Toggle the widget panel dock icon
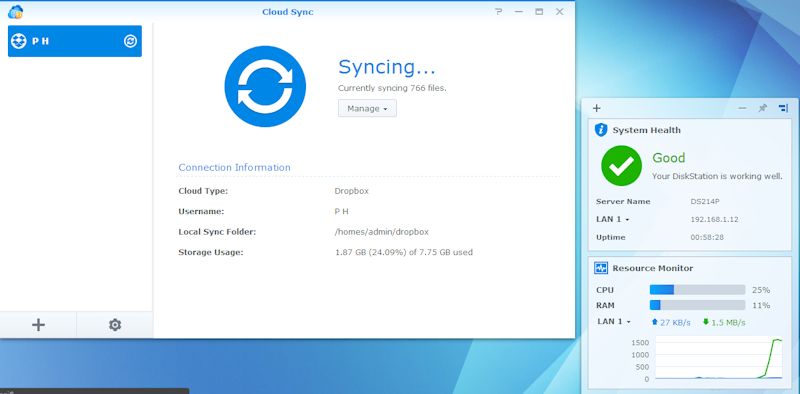This screenshot has width=800, height=394. [x=783, y=108]
